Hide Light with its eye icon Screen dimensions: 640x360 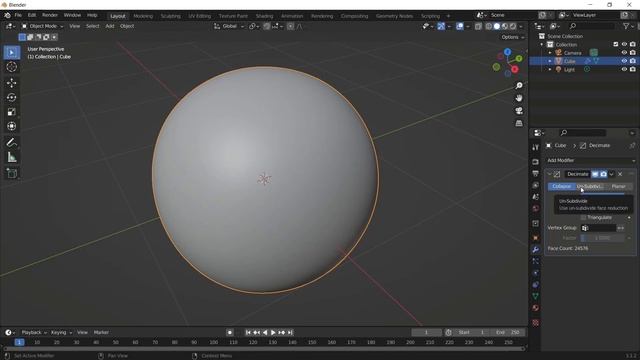point(624,69)
